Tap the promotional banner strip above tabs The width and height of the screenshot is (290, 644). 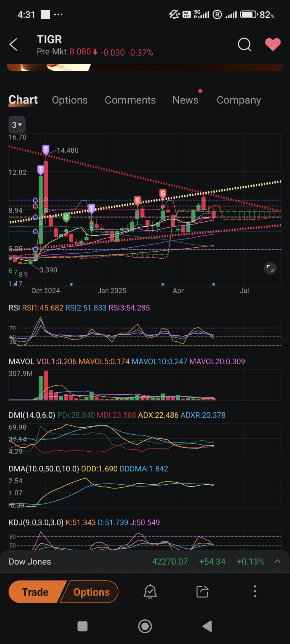[145, 68]
